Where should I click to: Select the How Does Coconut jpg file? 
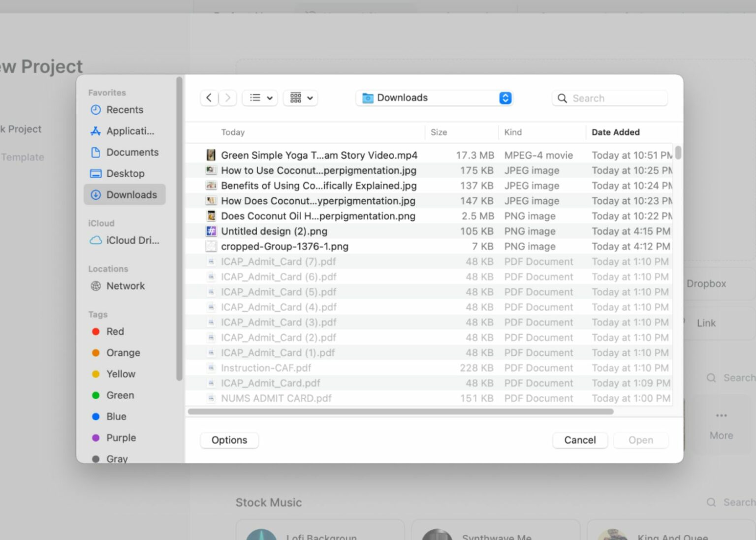point(429,201)
